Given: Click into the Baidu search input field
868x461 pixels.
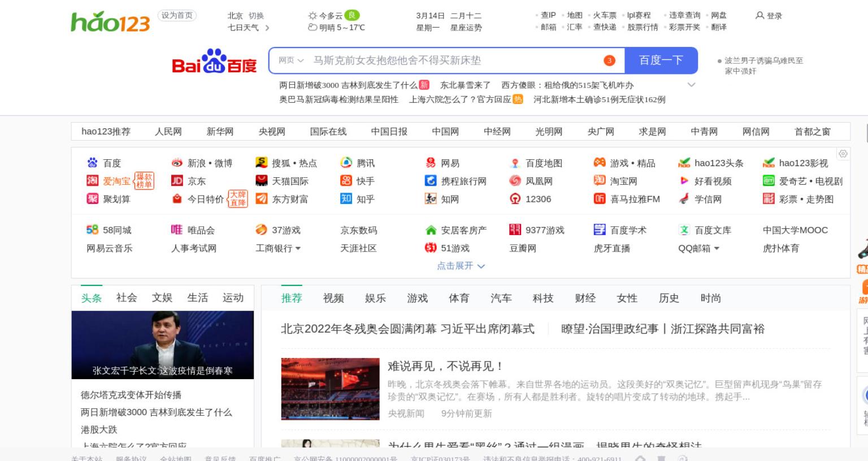Looking at the screenshot, I should (x=455, y=60).
